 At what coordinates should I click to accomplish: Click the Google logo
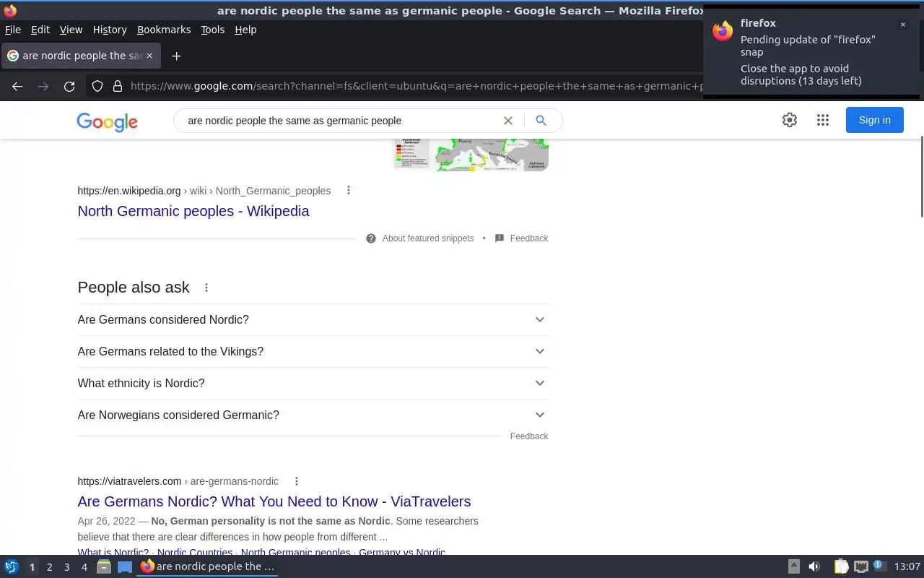pos(107,121)
